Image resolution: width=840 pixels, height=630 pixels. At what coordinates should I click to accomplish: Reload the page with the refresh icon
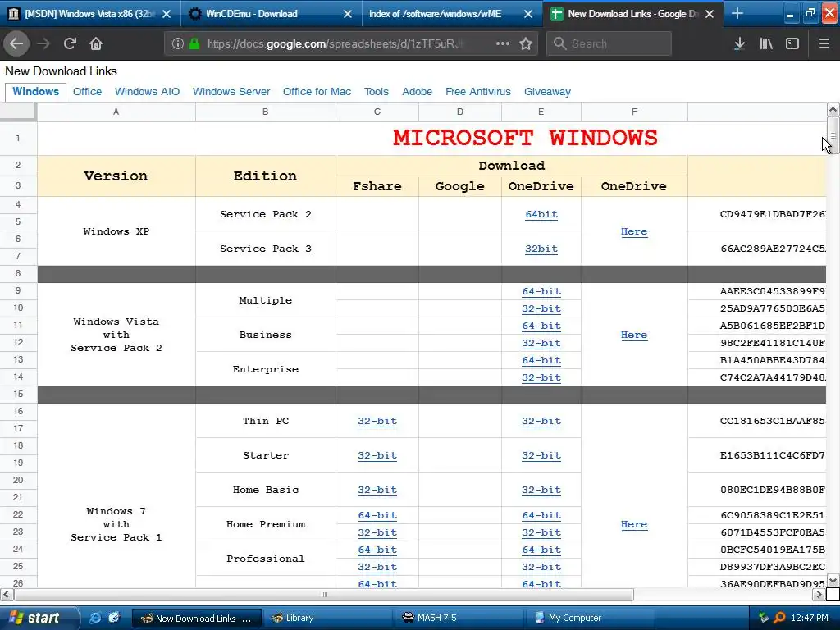pyautogui.click(x=70, y=43)
